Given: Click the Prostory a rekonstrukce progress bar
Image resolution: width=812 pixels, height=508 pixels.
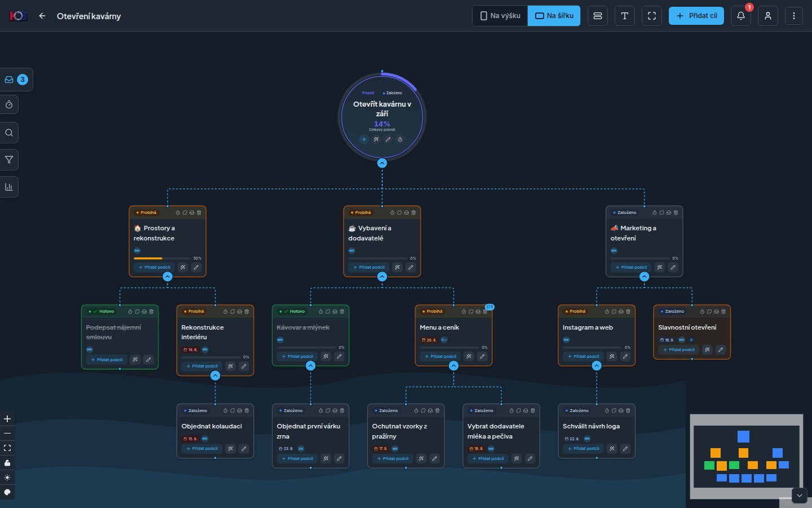Looking at the screenshot, I should click(162, 259).
